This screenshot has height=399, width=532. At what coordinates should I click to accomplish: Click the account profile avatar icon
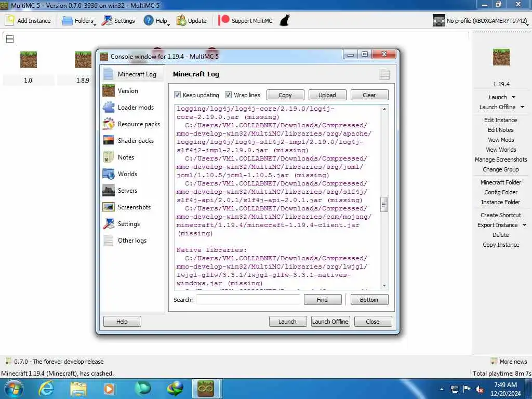438,20
